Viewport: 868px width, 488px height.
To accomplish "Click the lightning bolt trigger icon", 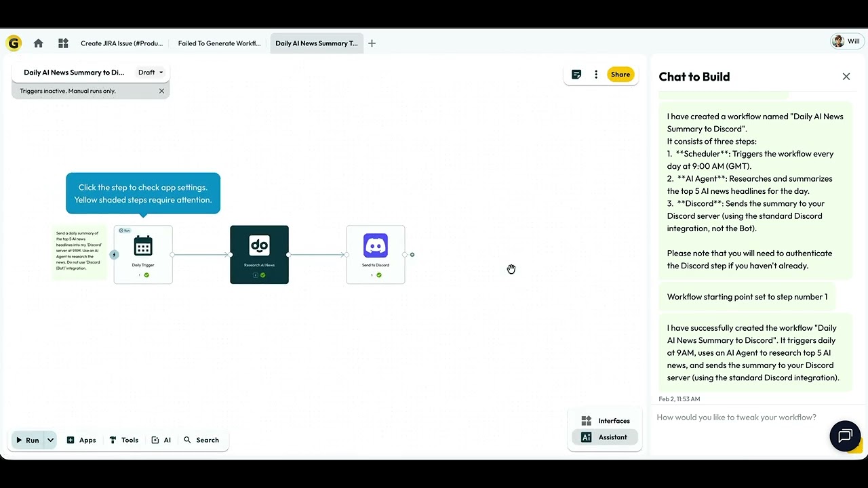I will pyautogui.click(x=114, y=255).
